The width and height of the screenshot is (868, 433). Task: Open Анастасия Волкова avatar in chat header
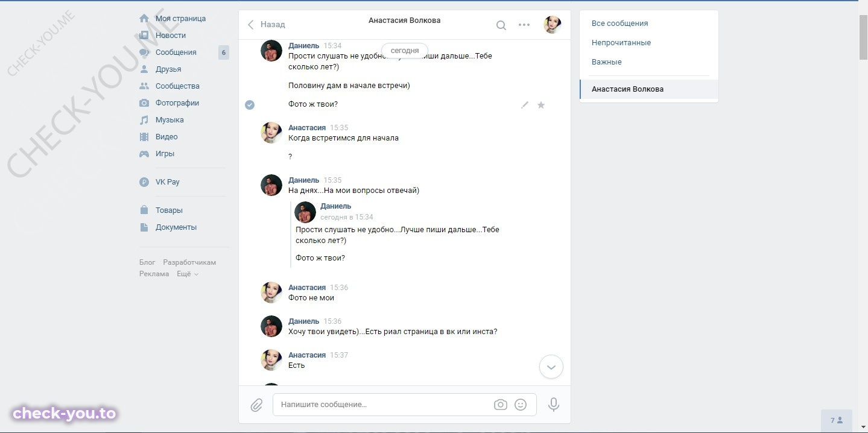point(553,25)
